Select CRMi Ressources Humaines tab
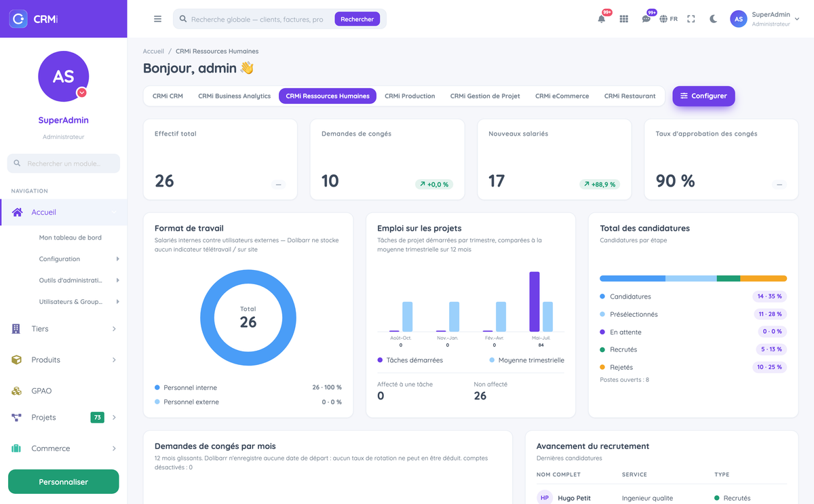This screenshot has height=504, width=814. (328, 96)
